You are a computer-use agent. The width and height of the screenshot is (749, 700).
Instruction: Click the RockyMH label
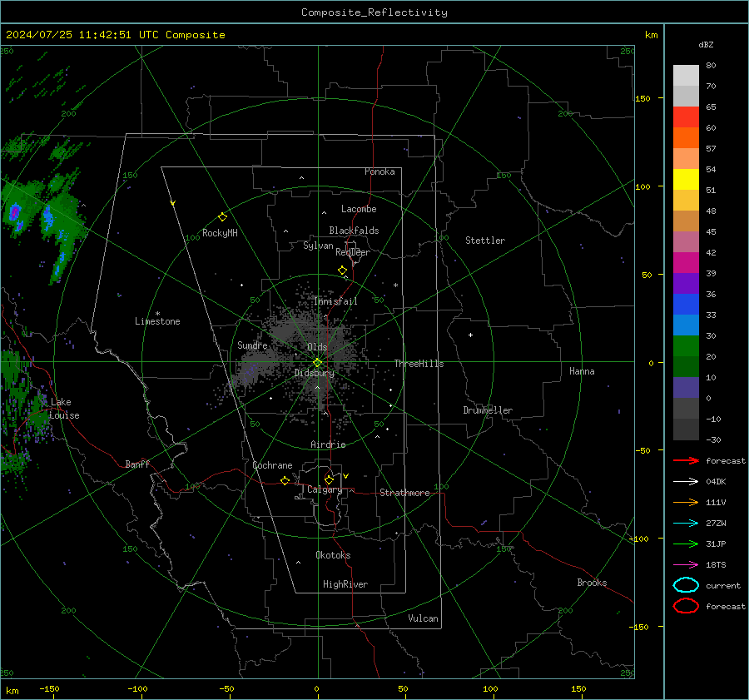pyautogui.click(x=220, y=233)
